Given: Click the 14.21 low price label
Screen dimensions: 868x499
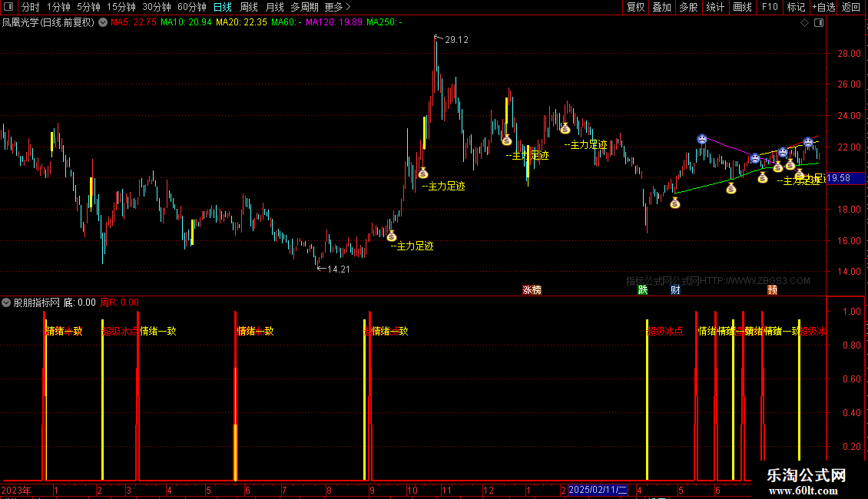Looking at the screenshot, I should (338, 269).
